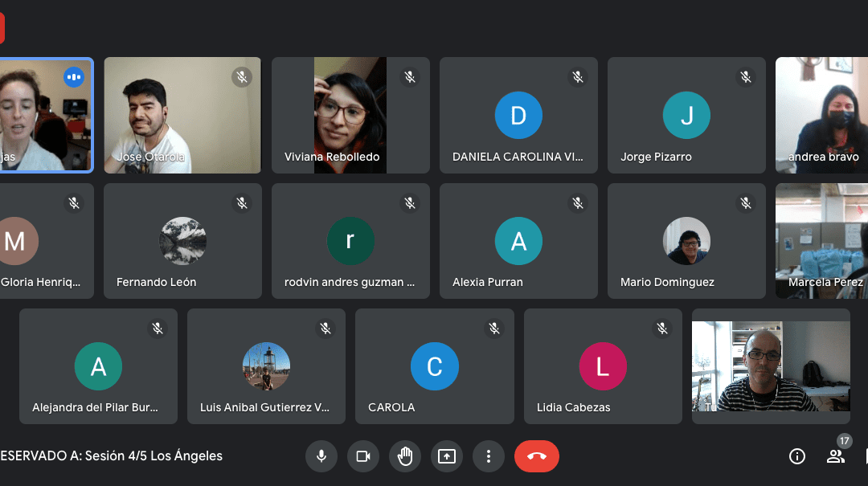
Task: Select Viviana Rebolledo's video tile
Action: [x=350, y=115]
